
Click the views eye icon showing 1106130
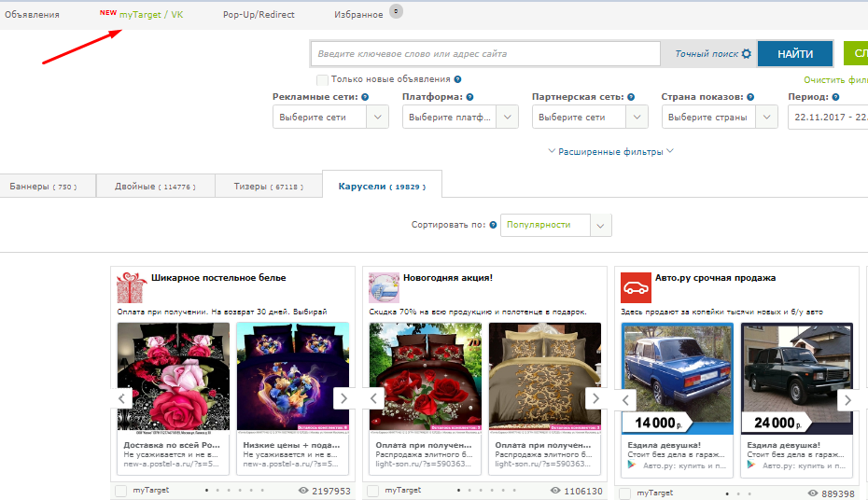pos(555,491)
